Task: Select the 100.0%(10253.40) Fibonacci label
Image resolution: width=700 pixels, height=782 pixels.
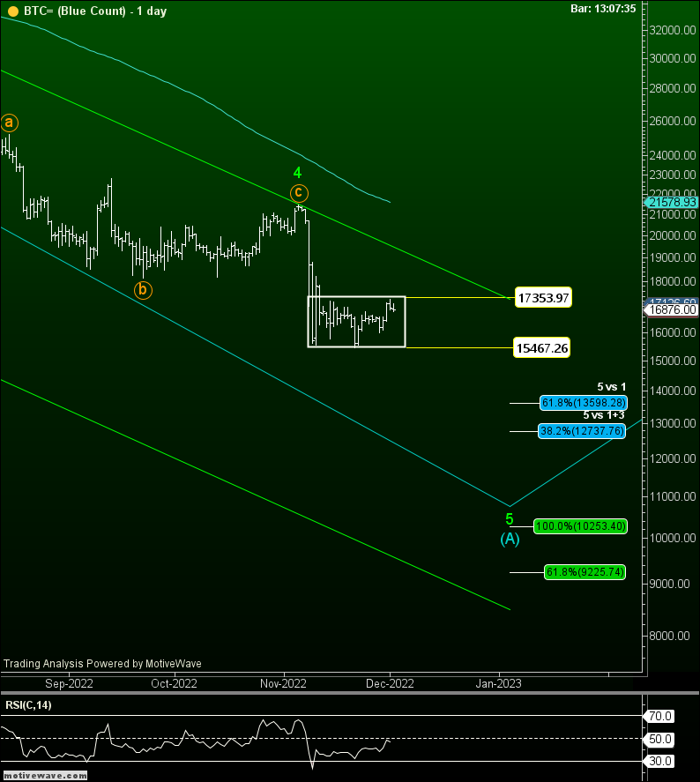Action: [x=580, y=526]
